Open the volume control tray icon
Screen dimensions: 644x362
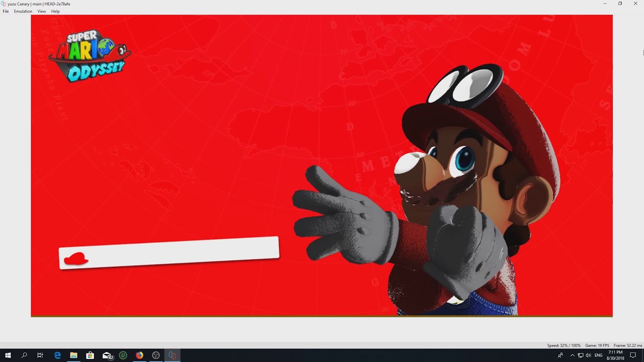pos(588,355)
